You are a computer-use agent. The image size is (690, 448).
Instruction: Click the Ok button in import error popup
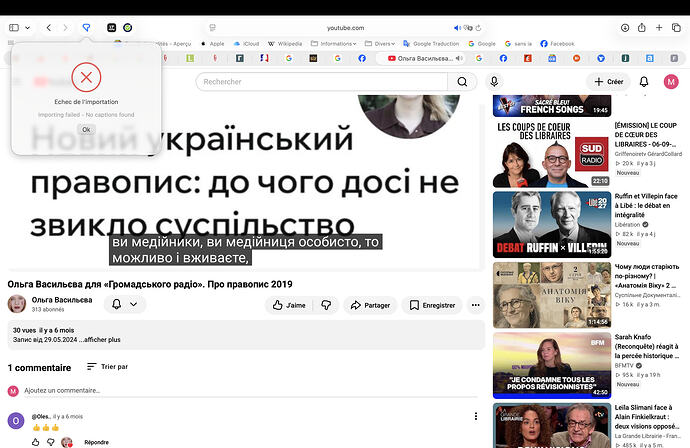coord(86,129)
